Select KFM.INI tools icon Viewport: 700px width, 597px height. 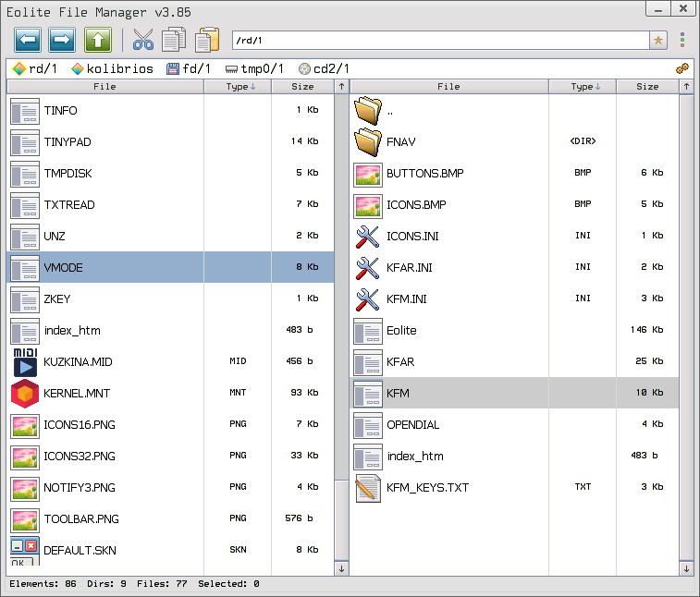(x=368, y=299)
